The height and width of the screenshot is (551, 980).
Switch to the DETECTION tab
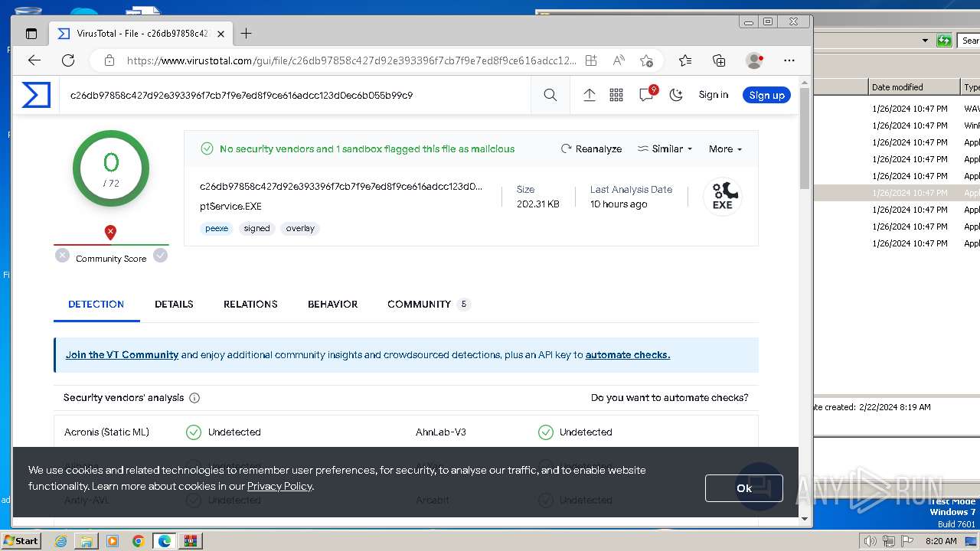click(96, 304)
